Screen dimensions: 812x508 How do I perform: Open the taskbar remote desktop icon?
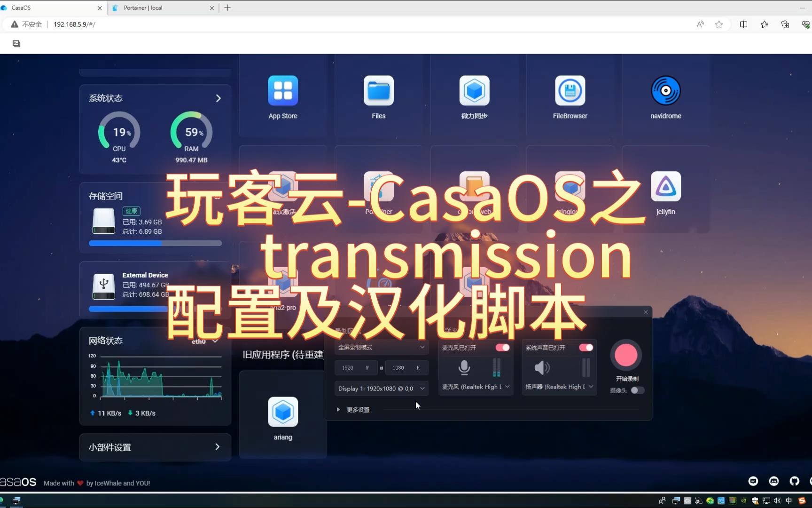16,501
